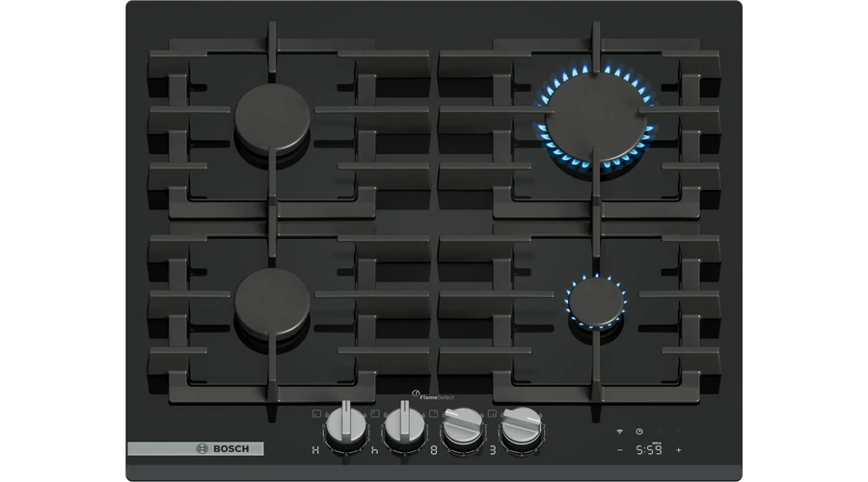868x482 pixels.
Task: Click the burner position icon beside first knob
Action: click(x=316, y=414)
